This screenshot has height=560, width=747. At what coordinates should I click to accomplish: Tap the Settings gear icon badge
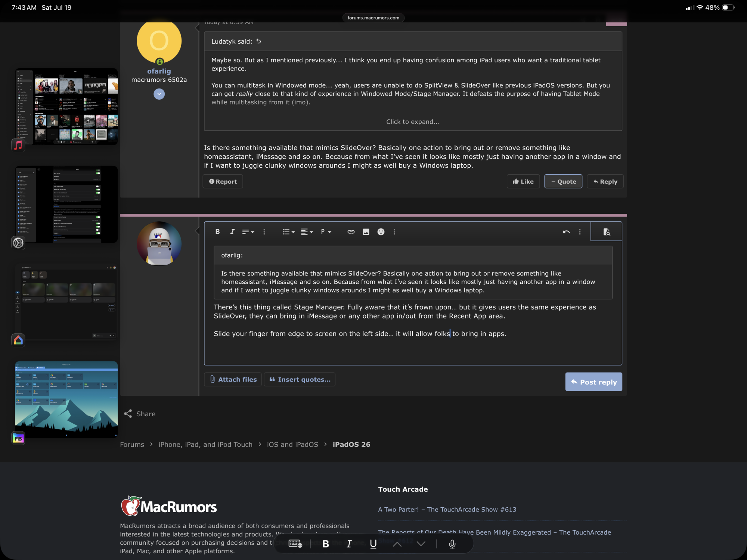coord(18,243)
